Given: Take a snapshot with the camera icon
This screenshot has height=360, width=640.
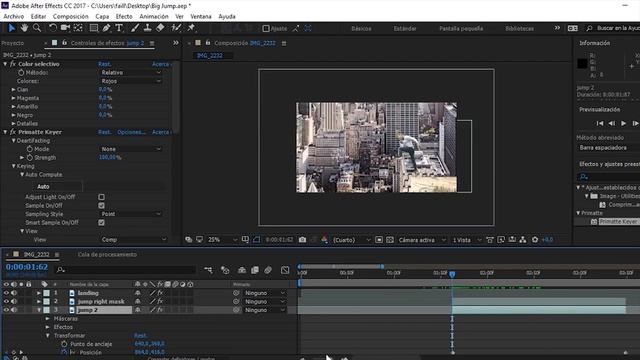Looking at the screenshot, I should (x=302, y=240).
